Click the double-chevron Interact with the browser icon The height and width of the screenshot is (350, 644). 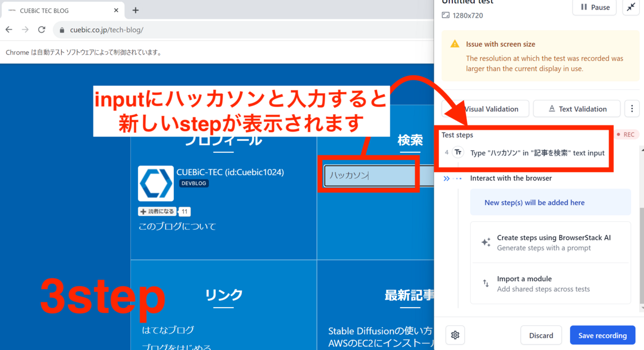447,178
